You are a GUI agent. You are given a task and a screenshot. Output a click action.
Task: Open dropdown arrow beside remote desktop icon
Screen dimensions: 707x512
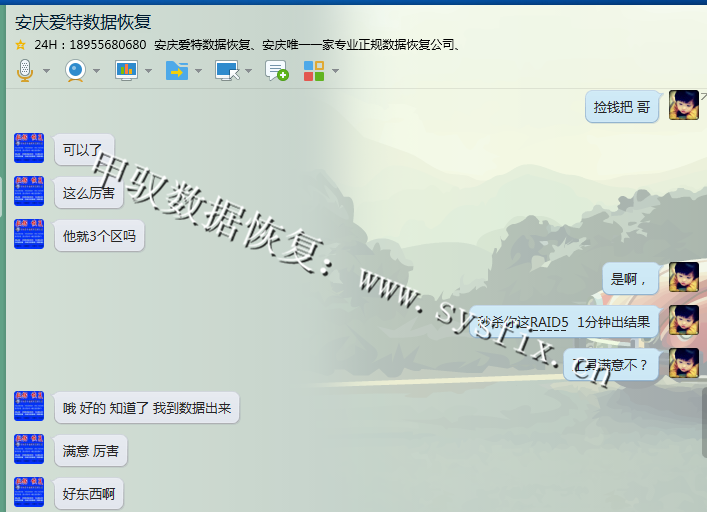(248, 71)
